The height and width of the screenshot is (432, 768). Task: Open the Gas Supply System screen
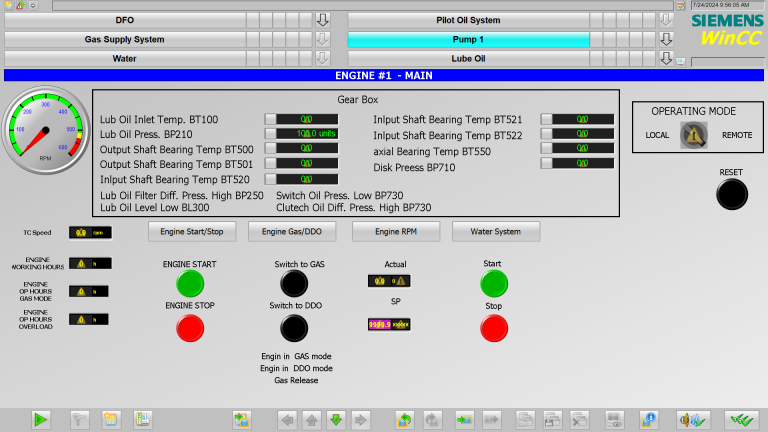pos(124,39)
